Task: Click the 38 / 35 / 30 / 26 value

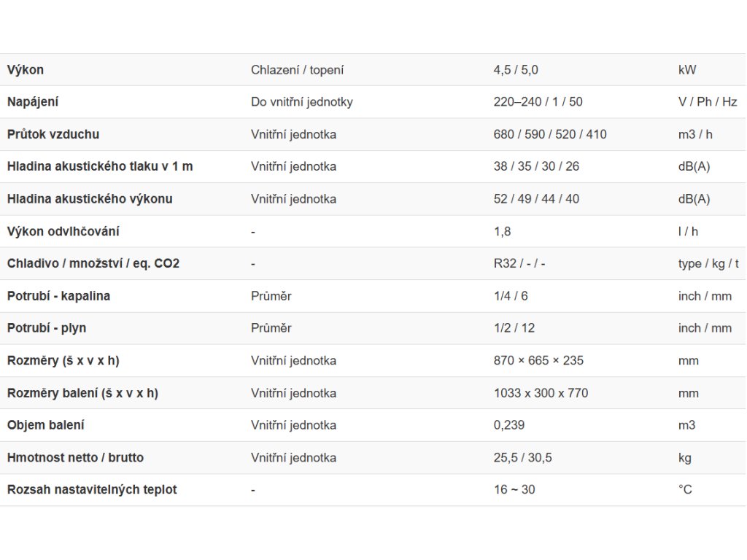Action: (x=536, y=166)
